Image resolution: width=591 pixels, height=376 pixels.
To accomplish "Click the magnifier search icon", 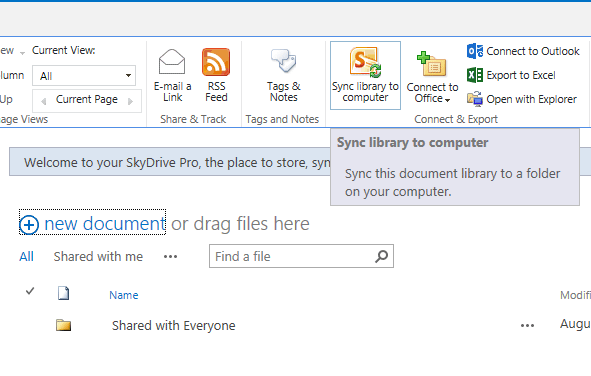I will point(381,256).
